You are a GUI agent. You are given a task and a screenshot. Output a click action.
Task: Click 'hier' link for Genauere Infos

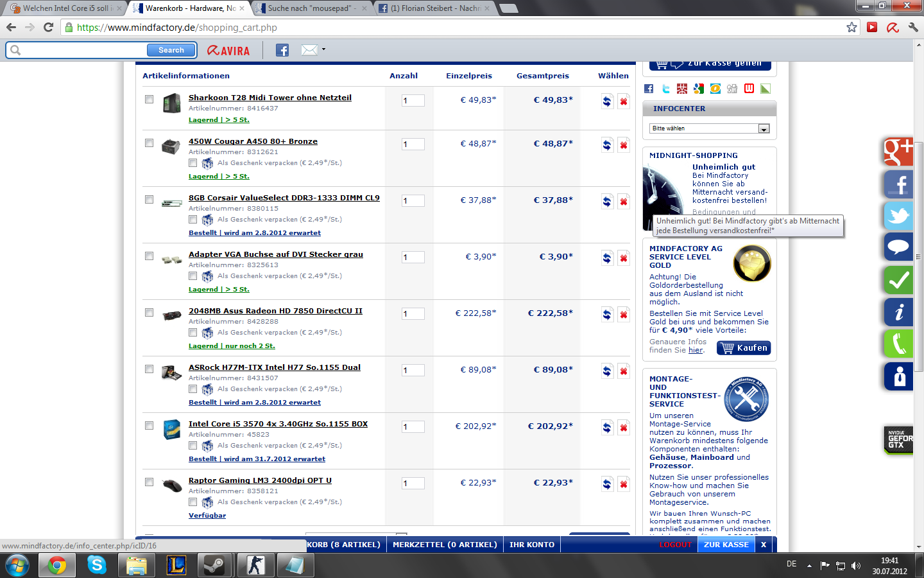pos(696,350)
